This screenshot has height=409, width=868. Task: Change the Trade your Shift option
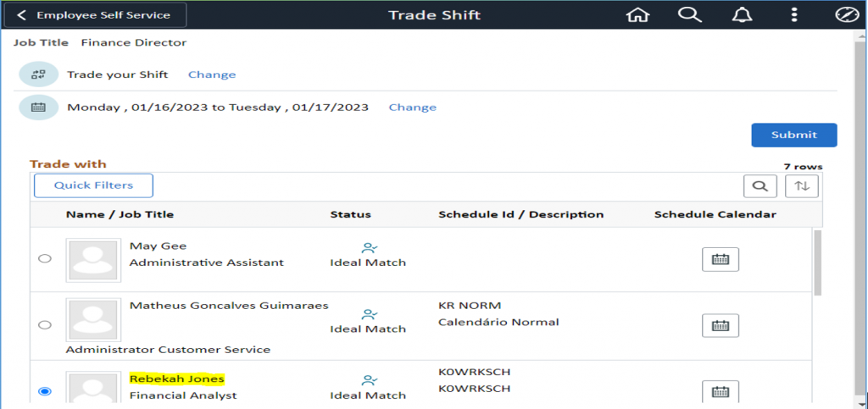click(212, 75)
